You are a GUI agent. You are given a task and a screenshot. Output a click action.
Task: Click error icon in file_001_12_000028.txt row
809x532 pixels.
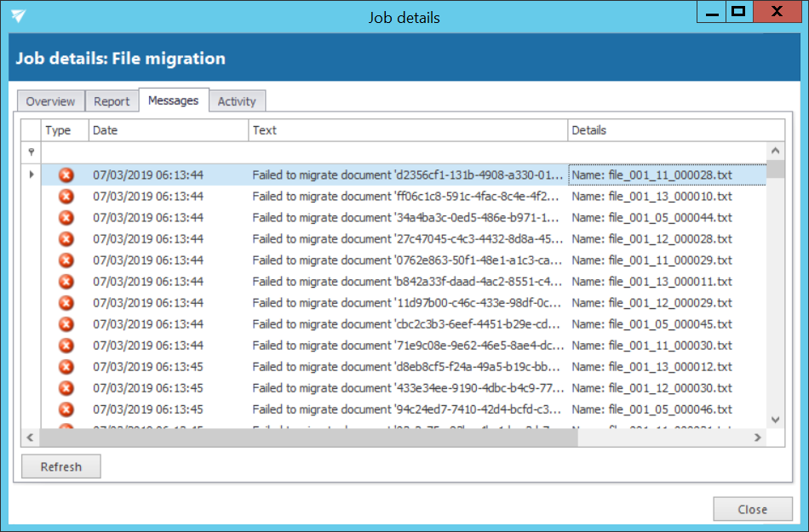pyautogui.click(x=66, y=239)
